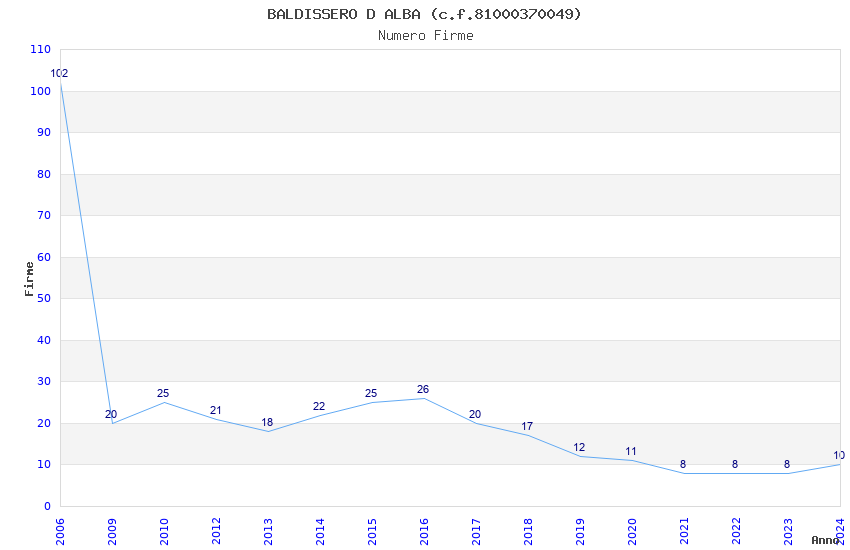This screenshot has height=550, width=850.
Task: Select the y-axis tick value 40
Action: tap(44, 340)
